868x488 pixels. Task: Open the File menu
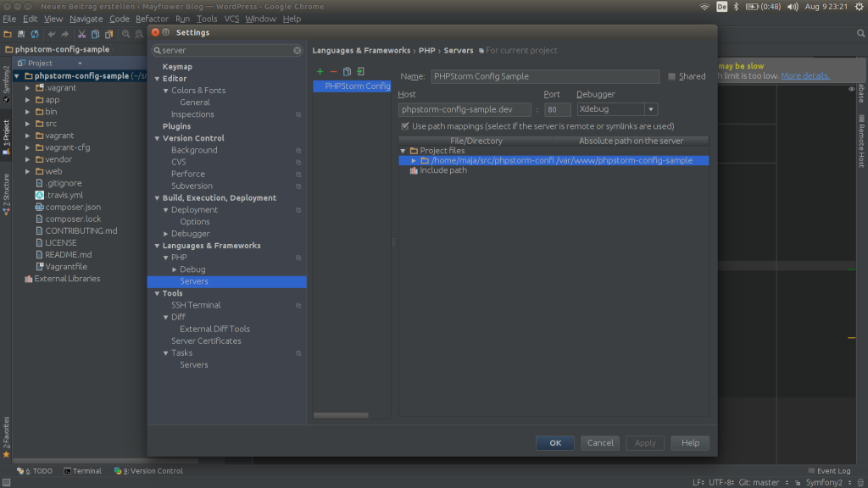[9, 19]
